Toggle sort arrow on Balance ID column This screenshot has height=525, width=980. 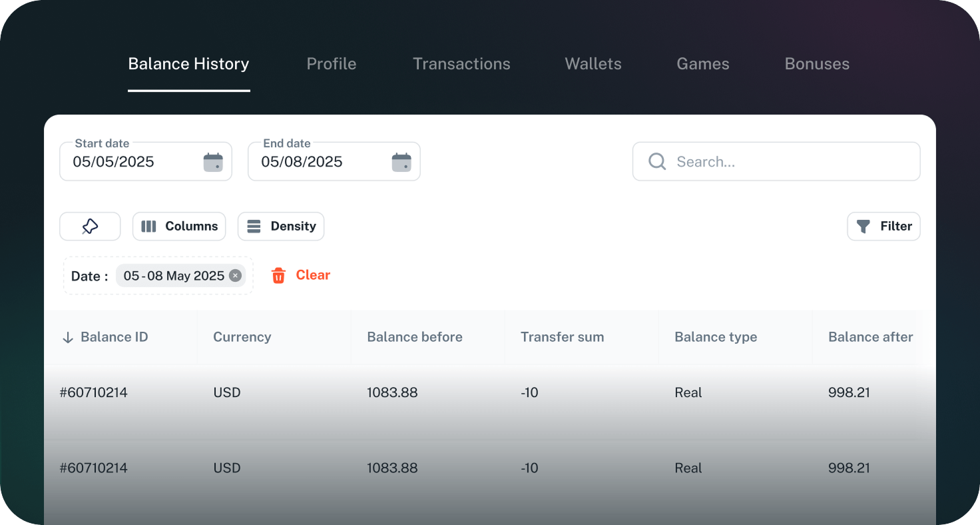(67, 338)
